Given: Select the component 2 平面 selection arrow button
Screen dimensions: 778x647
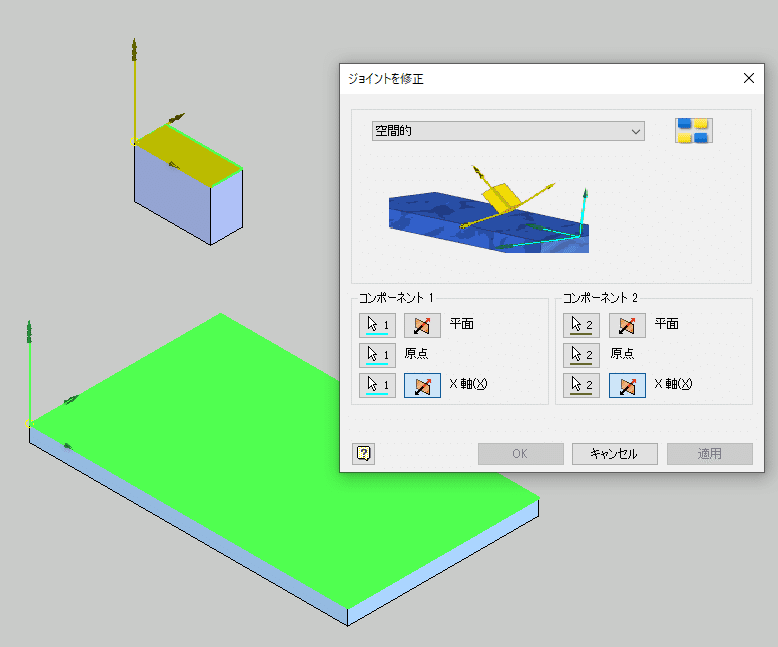Looking at the screenshot, I should [582, 325].
